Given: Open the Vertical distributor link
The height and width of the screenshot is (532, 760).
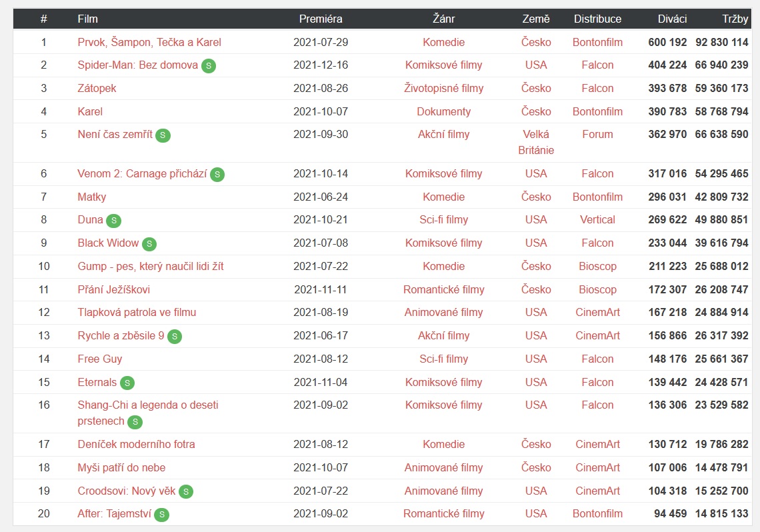Looking at the screenshot, I should point(597,219).
